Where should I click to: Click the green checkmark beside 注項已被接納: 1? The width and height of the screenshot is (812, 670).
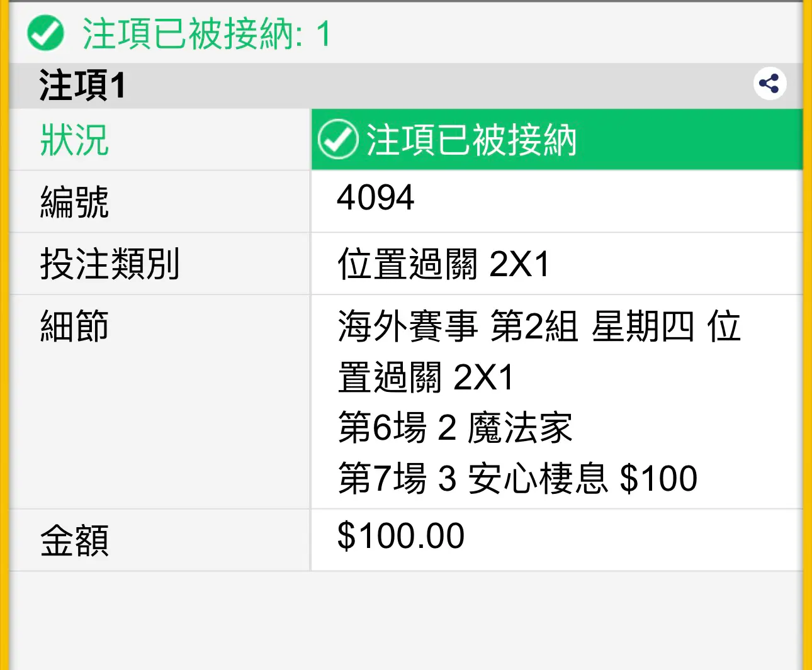[x=45, y=33]
